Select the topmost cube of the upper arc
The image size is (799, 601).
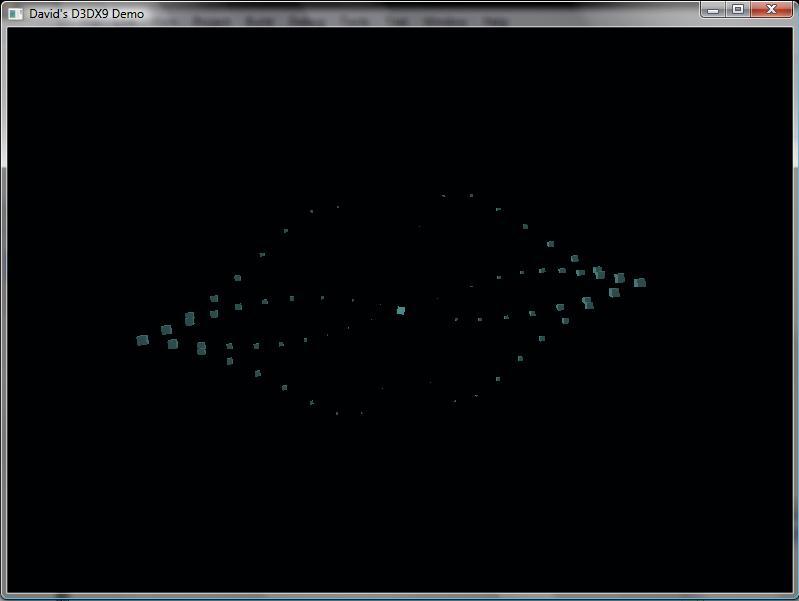tap(444, 196)
